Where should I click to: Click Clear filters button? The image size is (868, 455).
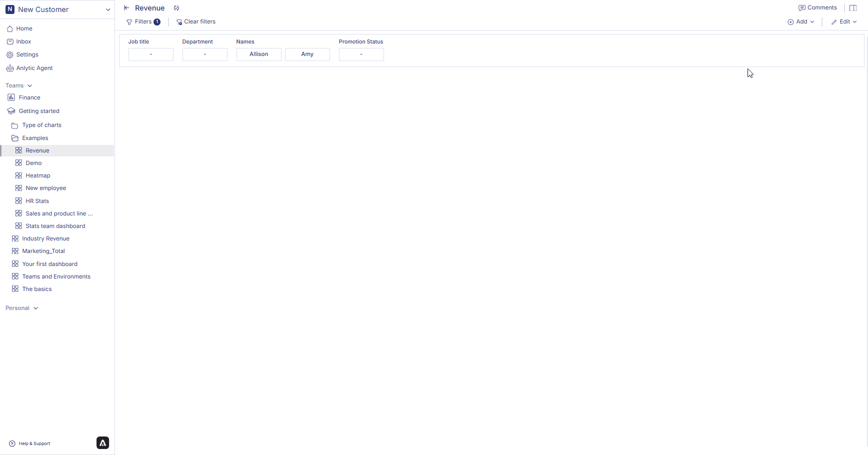pyautogui.click(x=196, y=22)
